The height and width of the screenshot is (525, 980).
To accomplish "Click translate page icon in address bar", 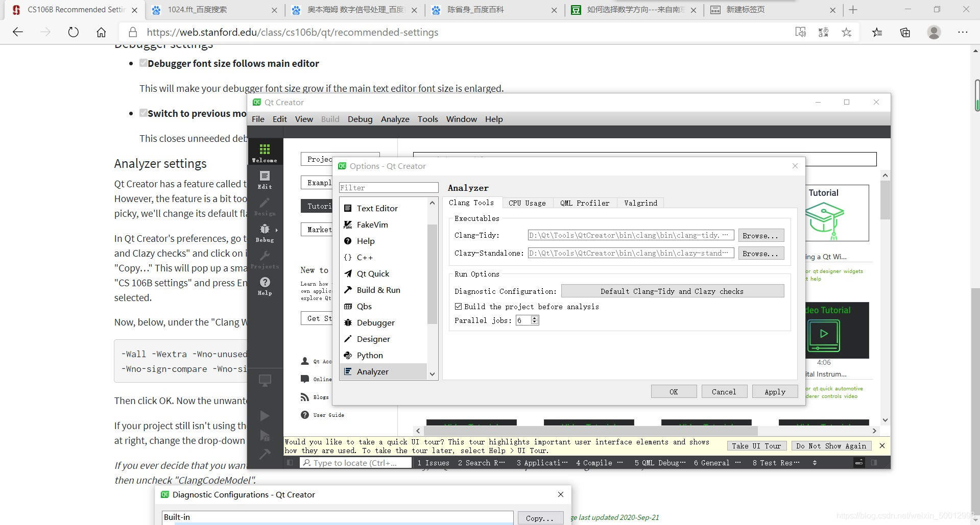I will click(x=823, y=32).
